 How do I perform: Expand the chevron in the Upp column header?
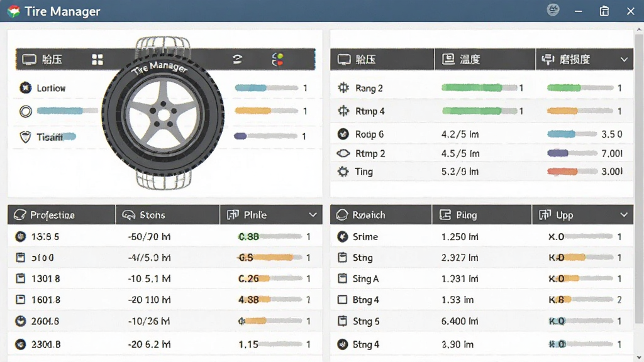624,215
